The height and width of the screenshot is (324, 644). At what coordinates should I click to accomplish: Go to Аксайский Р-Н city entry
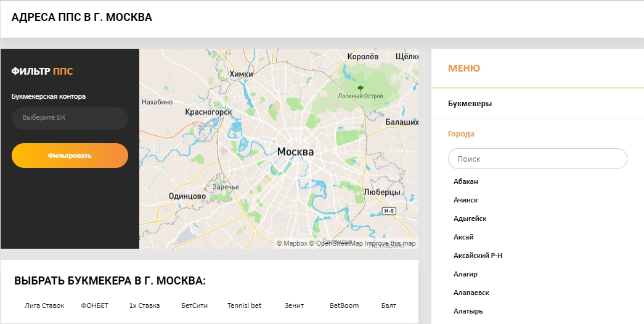pyautogui.click(x=478, y=255)
